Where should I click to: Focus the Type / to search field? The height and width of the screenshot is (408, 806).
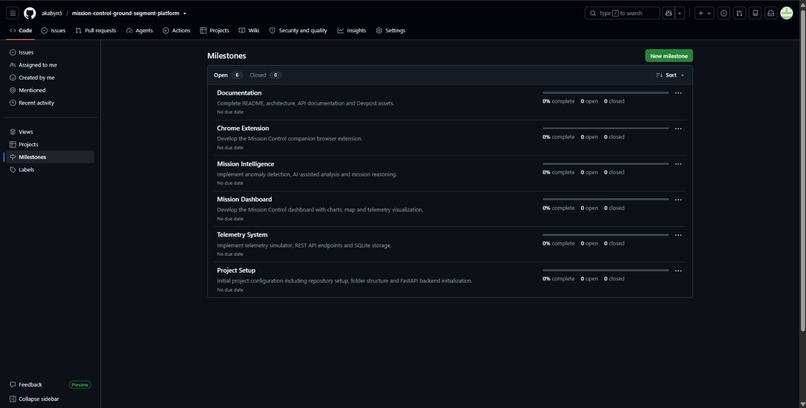click(x=622, y=13)
